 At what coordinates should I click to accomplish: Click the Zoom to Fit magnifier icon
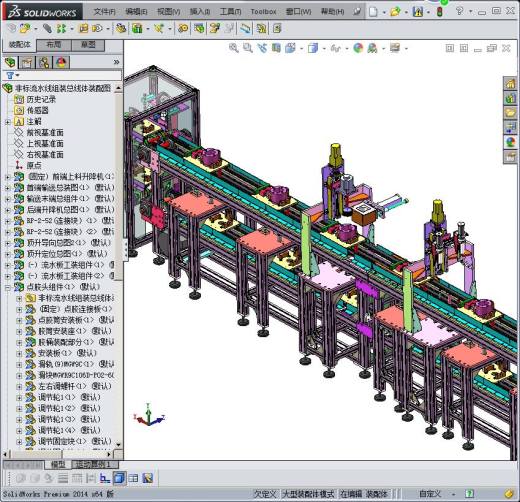(234, 48)
